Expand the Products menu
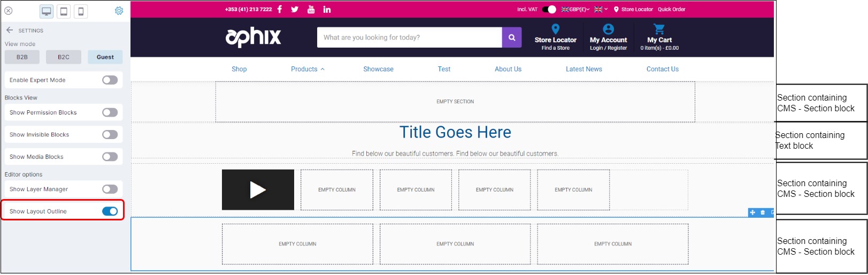This screenshot has width=868, height=275. [308, 69]
